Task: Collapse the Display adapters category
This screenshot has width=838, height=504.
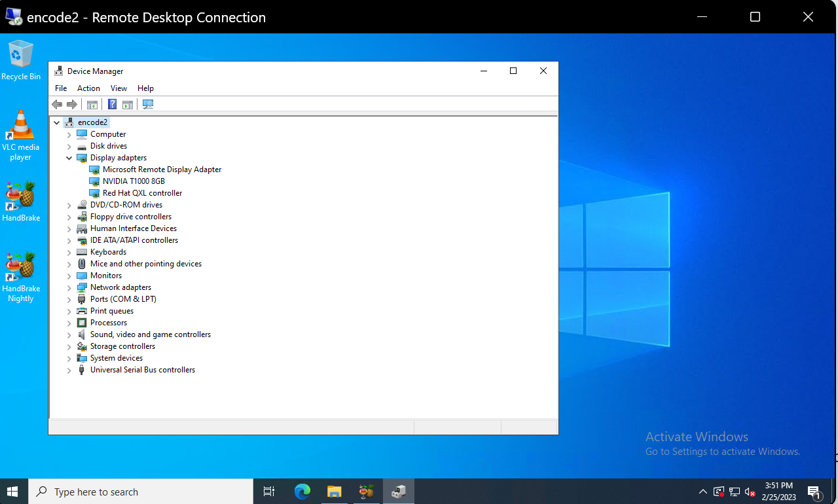Action: pos(69,158)
